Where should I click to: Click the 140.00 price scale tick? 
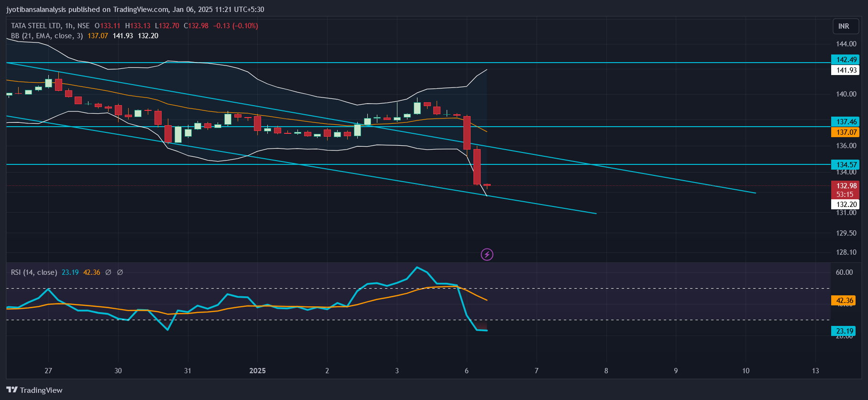click(846, 94)
